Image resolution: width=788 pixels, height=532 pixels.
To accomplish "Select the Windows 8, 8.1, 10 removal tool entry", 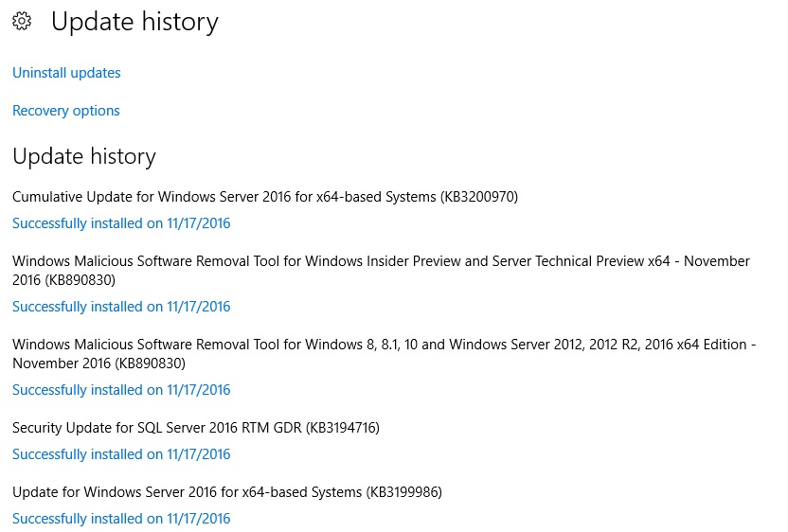I will (384, 354).
